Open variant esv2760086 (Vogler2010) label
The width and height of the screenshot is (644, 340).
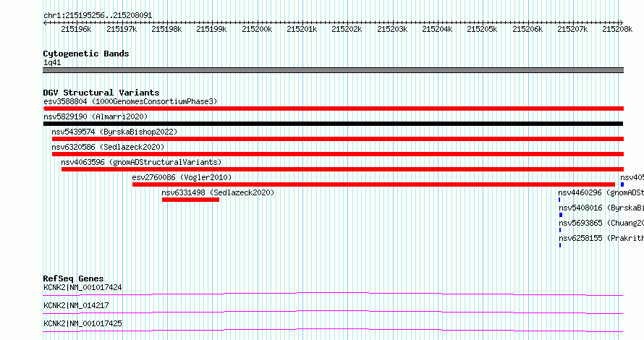pyautogui.click(x=182, y=177)
